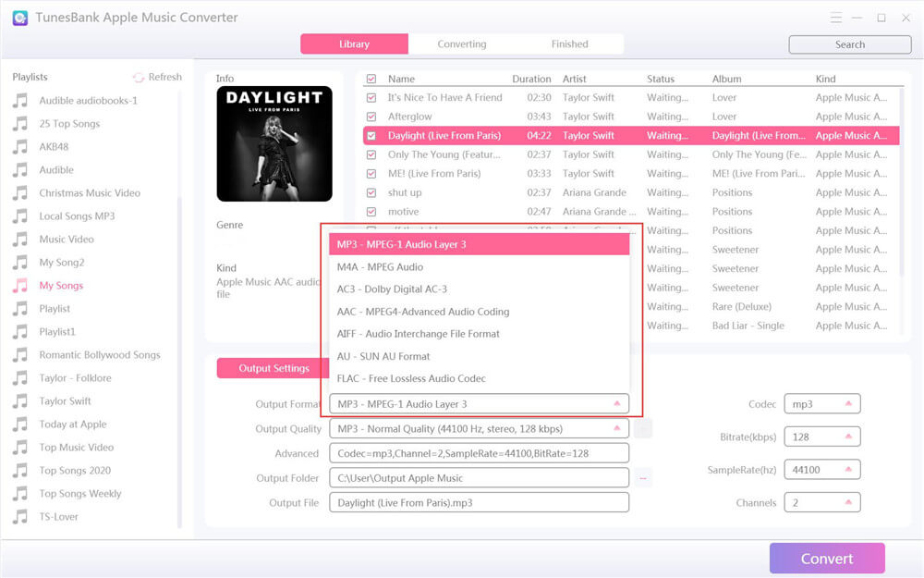Choose AAC - MPEG4-Advanced Audio Coding
This screenshot has width=924, height=578.
479,312
